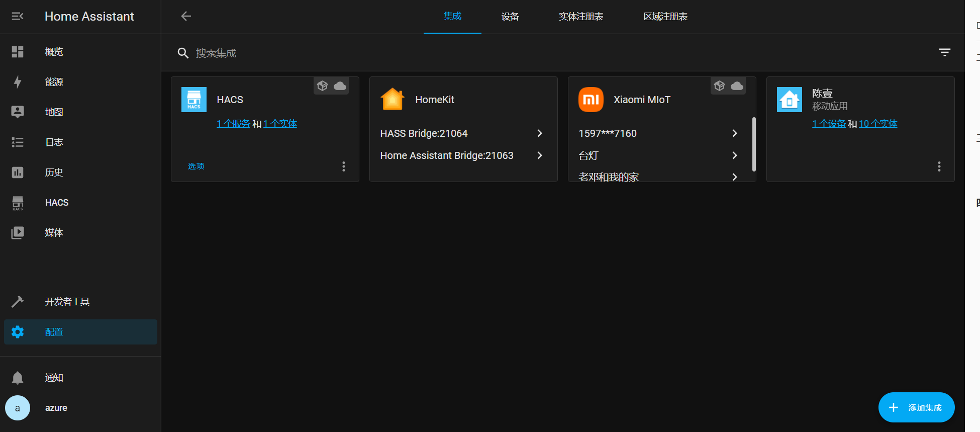Switch to the 区域注册表 tab

click(665, 17)
